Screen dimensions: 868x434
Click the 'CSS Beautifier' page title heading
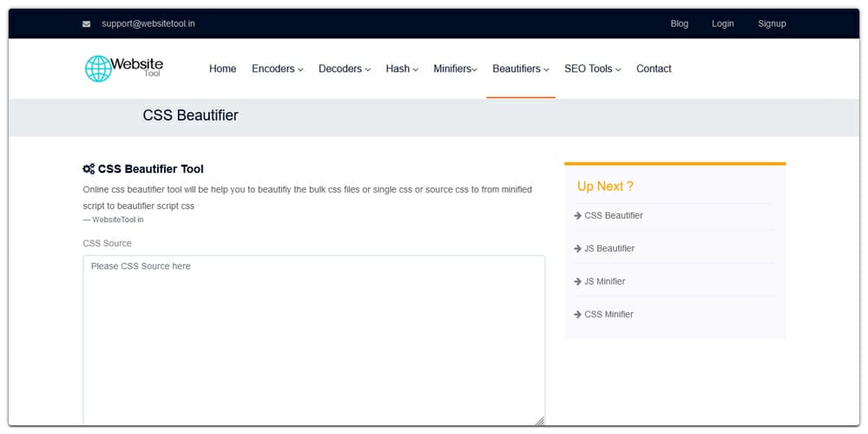[x=190, y=115]
